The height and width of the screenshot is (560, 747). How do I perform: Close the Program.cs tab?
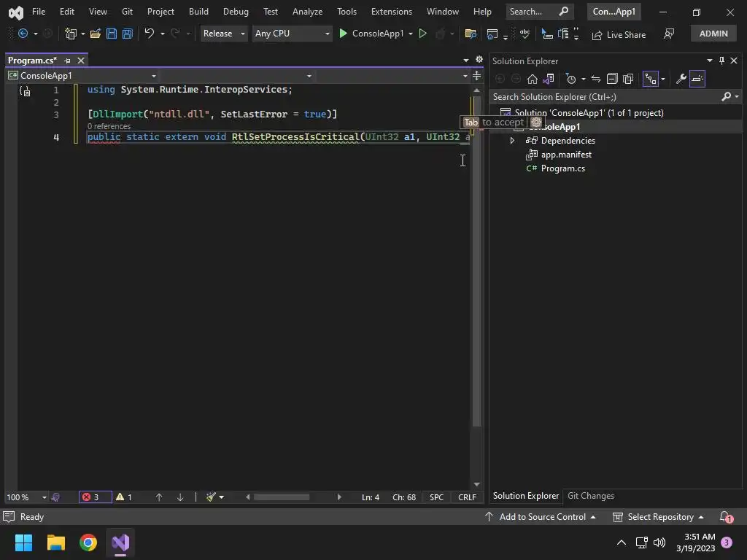[81, 61]
